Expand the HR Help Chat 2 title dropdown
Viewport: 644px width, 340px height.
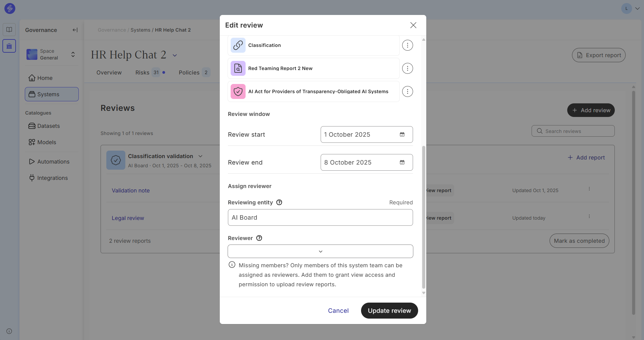pyautogui.click(x=175, y=55)
